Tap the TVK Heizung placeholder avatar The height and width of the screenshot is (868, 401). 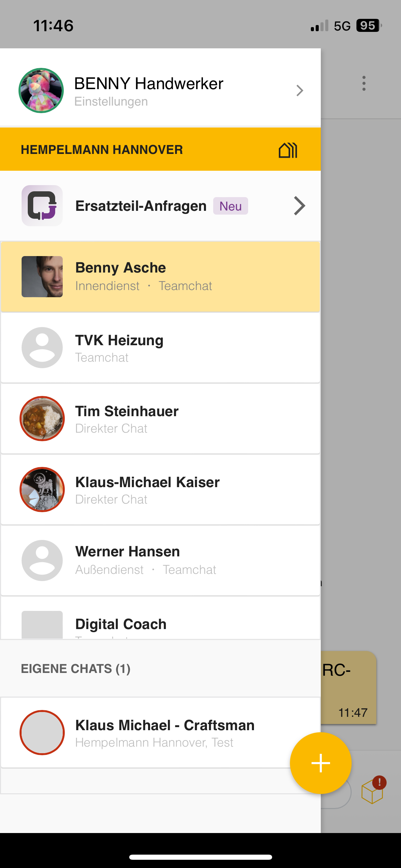pos(42,348)
